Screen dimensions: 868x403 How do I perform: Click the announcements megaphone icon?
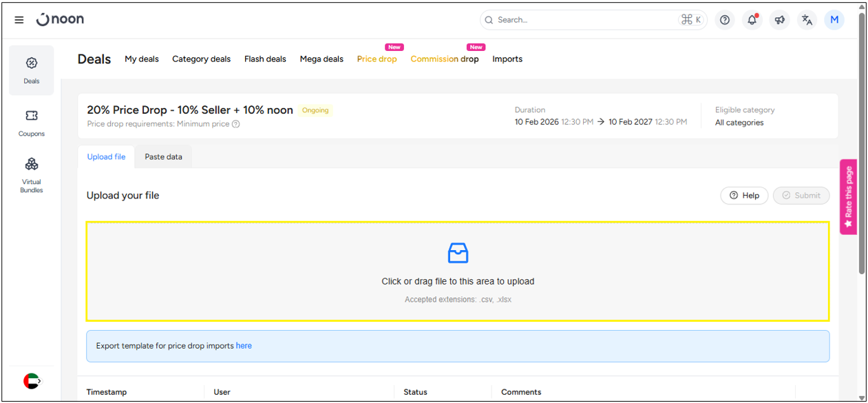(x=779, y=20)
